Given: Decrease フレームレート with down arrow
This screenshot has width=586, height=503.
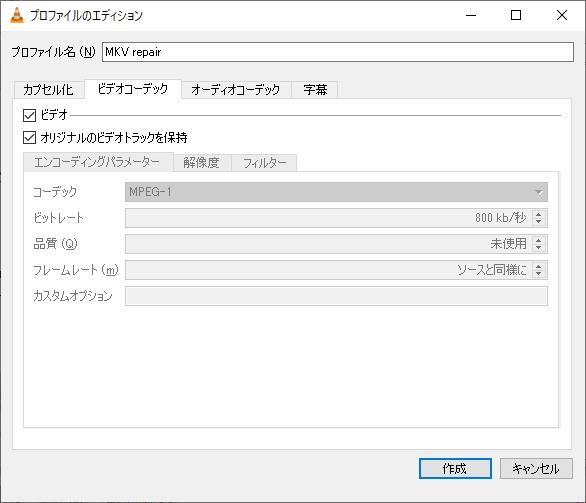Looking at the screenshot, I should tap(539, 274).
